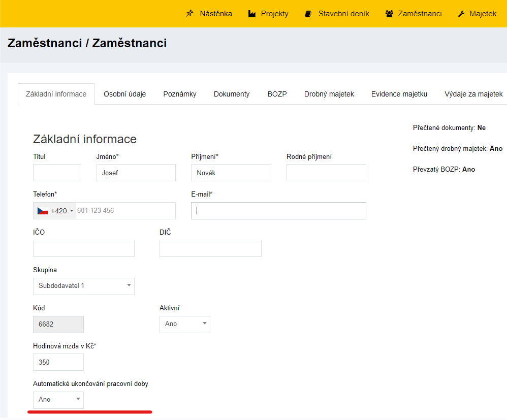Screen dimensions: 507x420
Task: Expand the Skupina dropdown
Action: click(x=84, y=286)
